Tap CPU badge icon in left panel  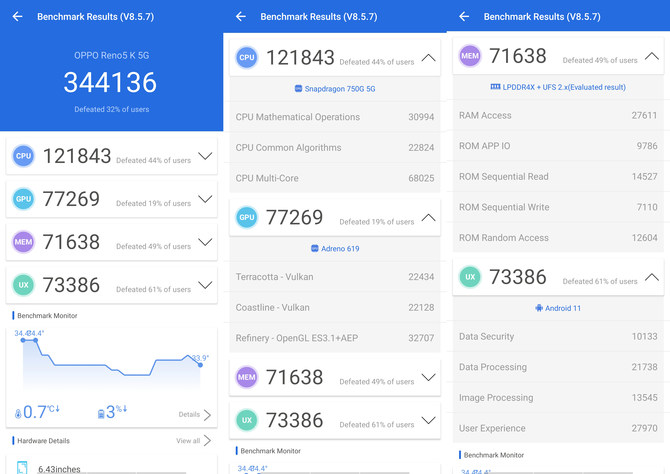click(24, 156)
